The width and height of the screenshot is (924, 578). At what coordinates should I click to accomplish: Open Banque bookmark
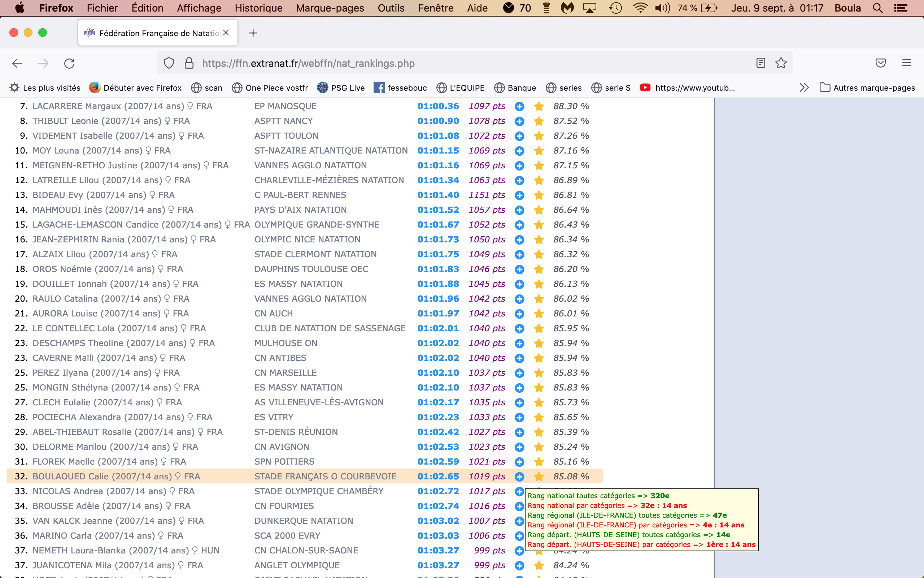(x=515, y=88)
